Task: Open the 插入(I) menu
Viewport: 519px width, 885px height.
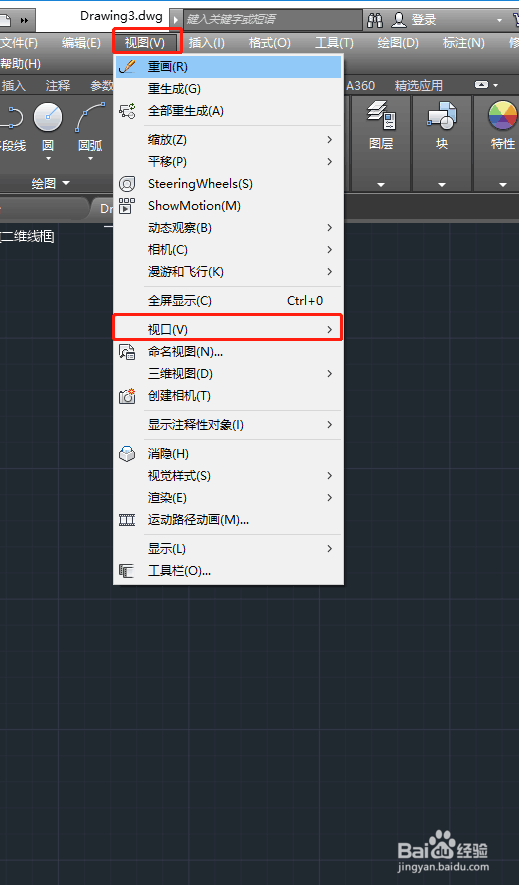Action: (x=206, y=43)
